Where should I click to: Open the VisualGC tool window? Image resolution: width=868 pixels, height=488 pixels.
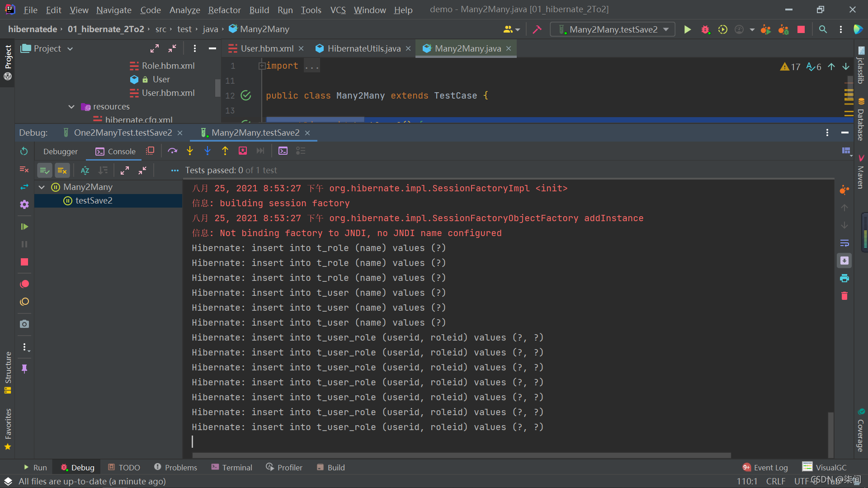point(824,467)
